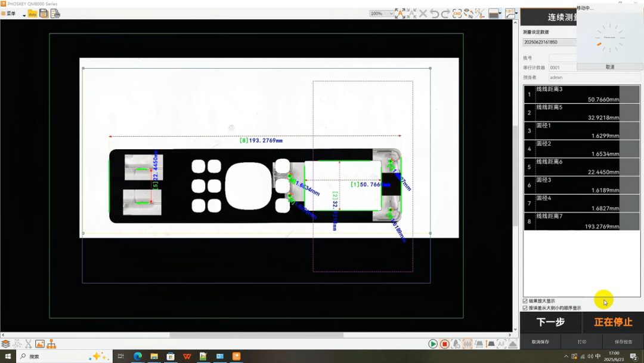Click the green play button

pos(432,344)
